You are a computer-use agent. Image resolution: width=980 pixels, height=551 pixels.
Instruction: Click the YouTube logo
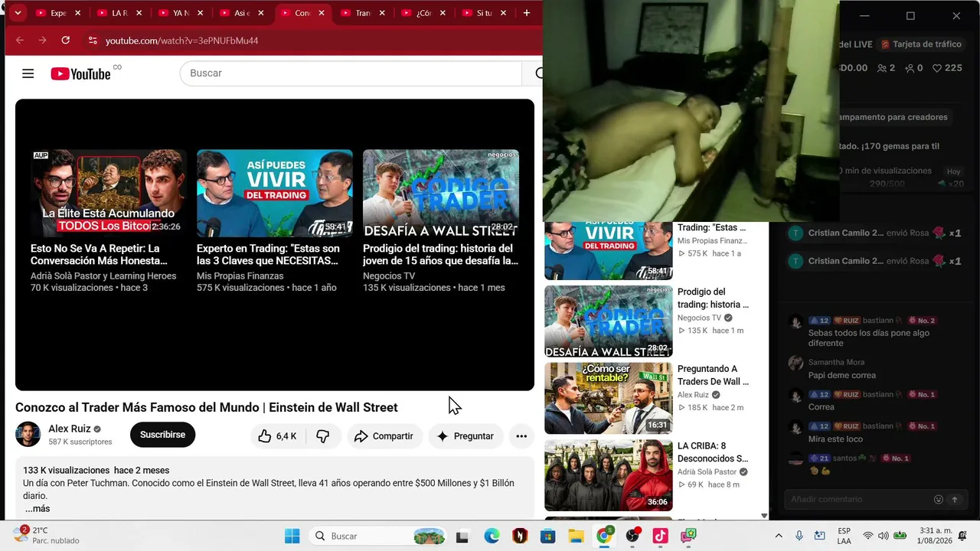tap(81, 73)
